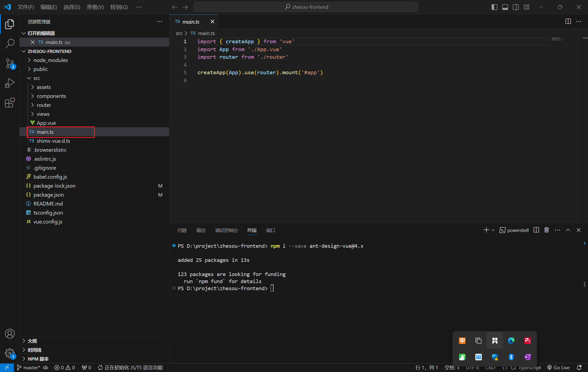Expand the Timeline section
588x372 pixels.
pos(94,350)
